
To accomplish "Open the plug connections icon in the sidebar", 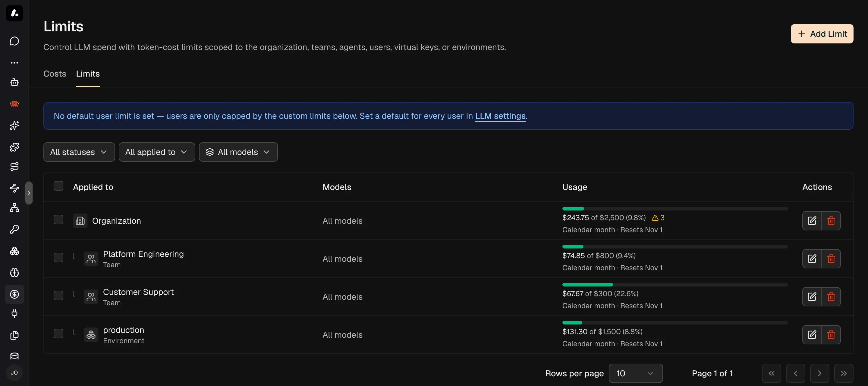I will (14, 314).
